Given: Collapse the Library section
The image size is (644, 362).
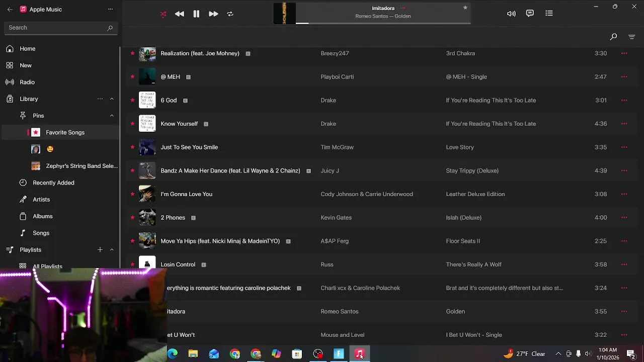Looking at the screenshot, I should point(112,99).
